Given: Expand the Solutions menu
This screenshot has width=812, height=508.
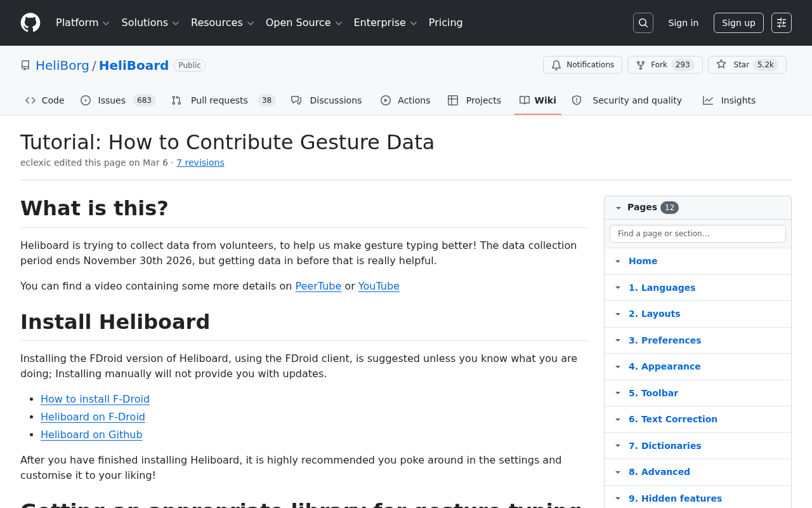Looking at the screenshot, I should click(x=150, y=23).
